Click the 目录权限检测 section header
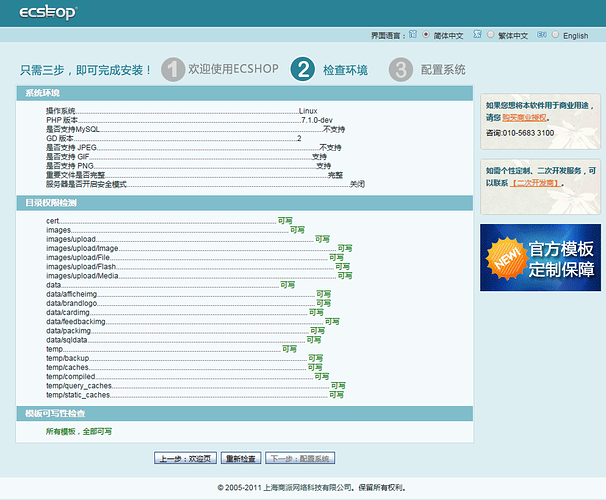This screenshot has height=500, width=606. click(x=245, y=203)
